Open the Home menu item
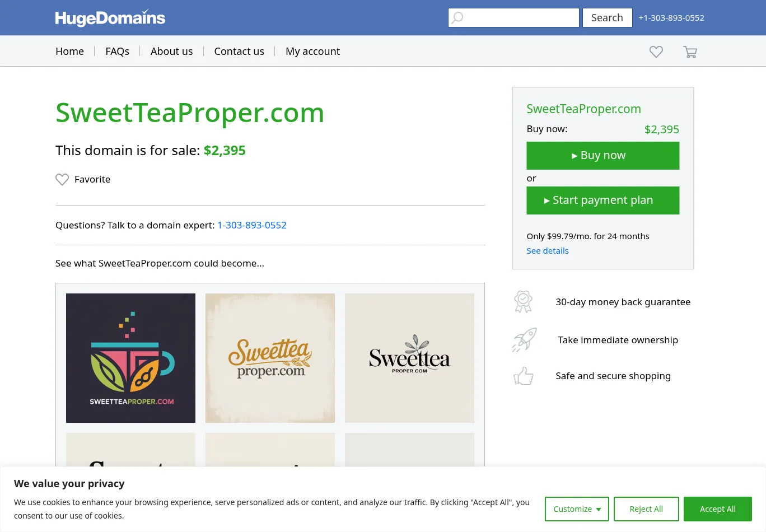Image resolution: width=766 pixels, height=532 pixels. pyautogui.click(x=69, y=52)
